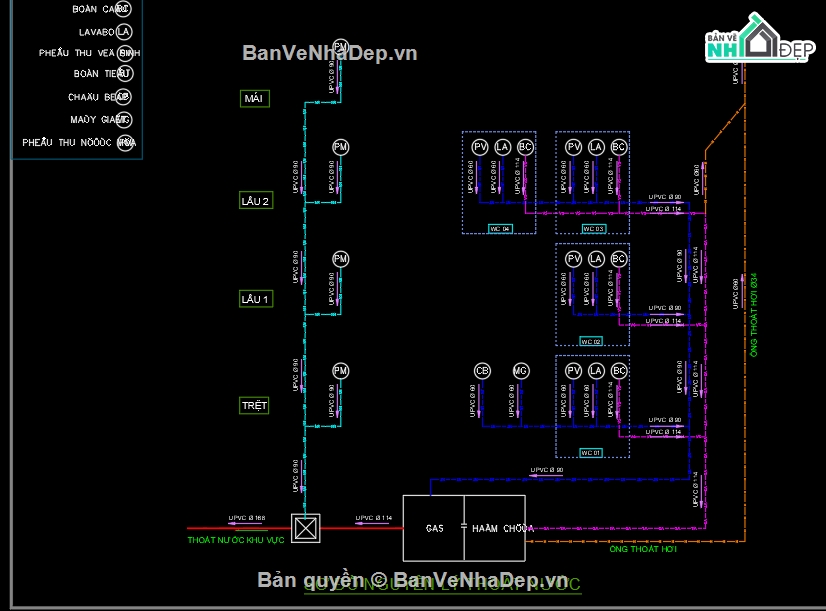The height and width of the screenshot is (611, 826).
Task: Select the GAS tank compartment
Action: pos(434,528)
